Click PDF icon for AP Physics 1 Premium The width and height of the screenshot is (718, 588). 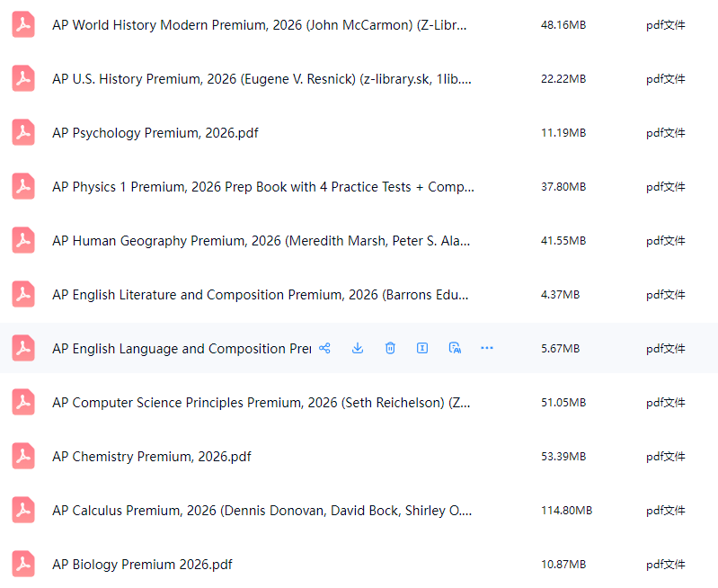pos(23,186)
